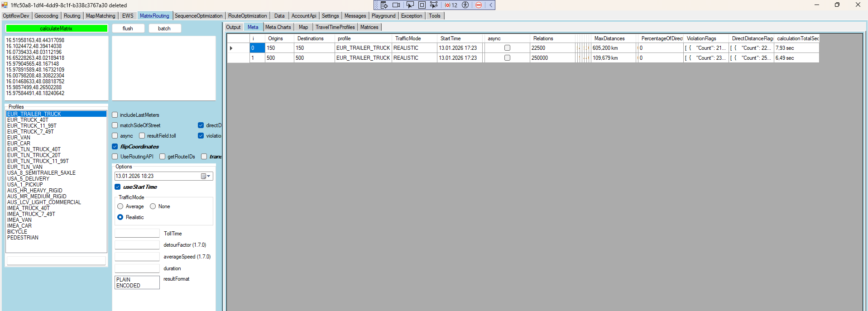Switch to the RouteOptimization tab

[247, 16]
